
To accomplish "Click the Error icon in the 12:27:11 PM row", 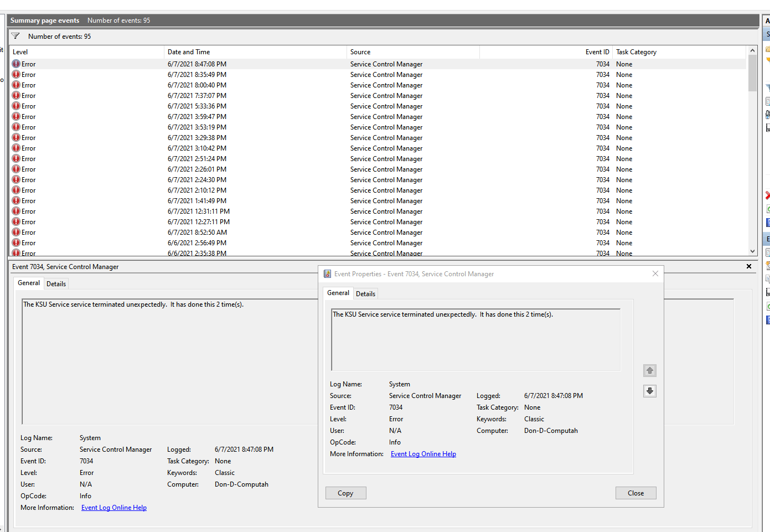I will (x=16, y=221).
